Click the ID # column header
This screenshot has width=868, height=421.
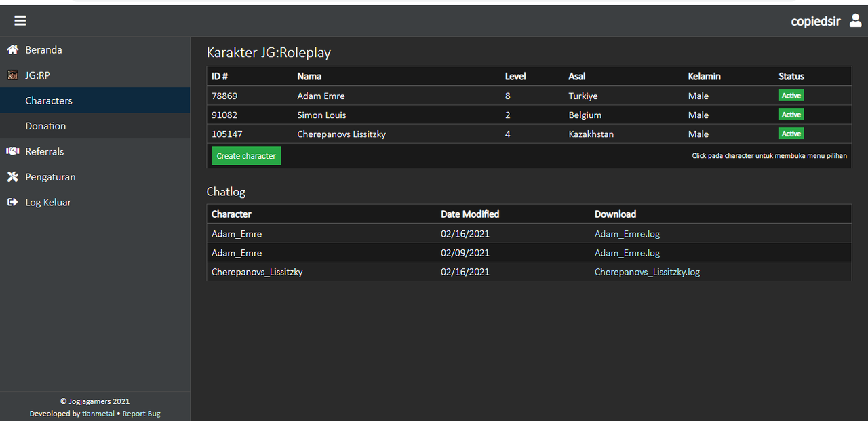[x=220, y=77]
